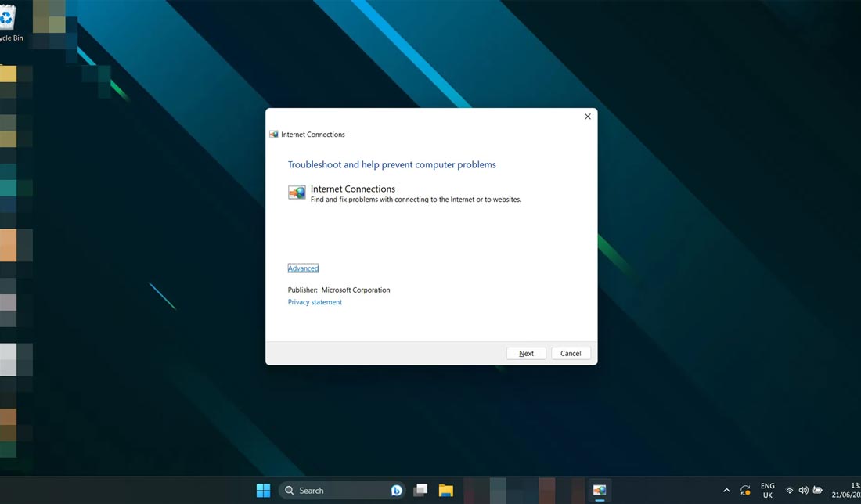Open the Windows Start menu
Viewport: 861px width, 504px height.
coord(263,491)
